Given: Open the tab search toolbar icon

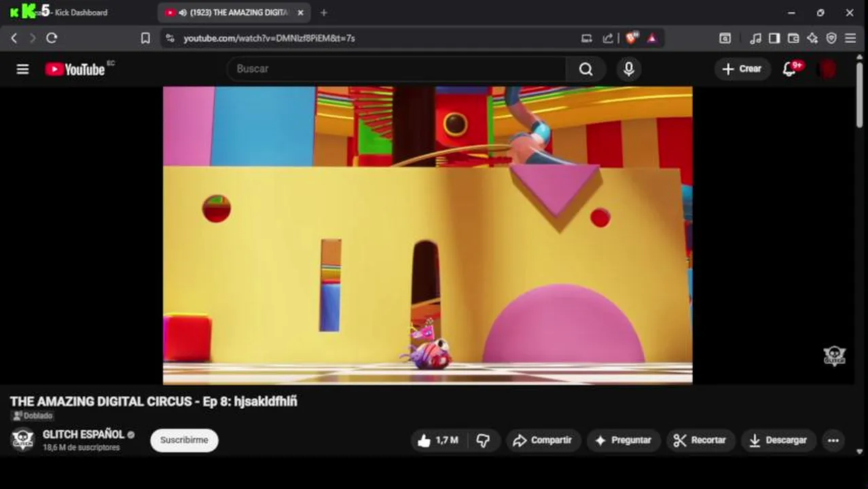Looking at the screenshot, I should pyautogui.click(x=725, y=38).
